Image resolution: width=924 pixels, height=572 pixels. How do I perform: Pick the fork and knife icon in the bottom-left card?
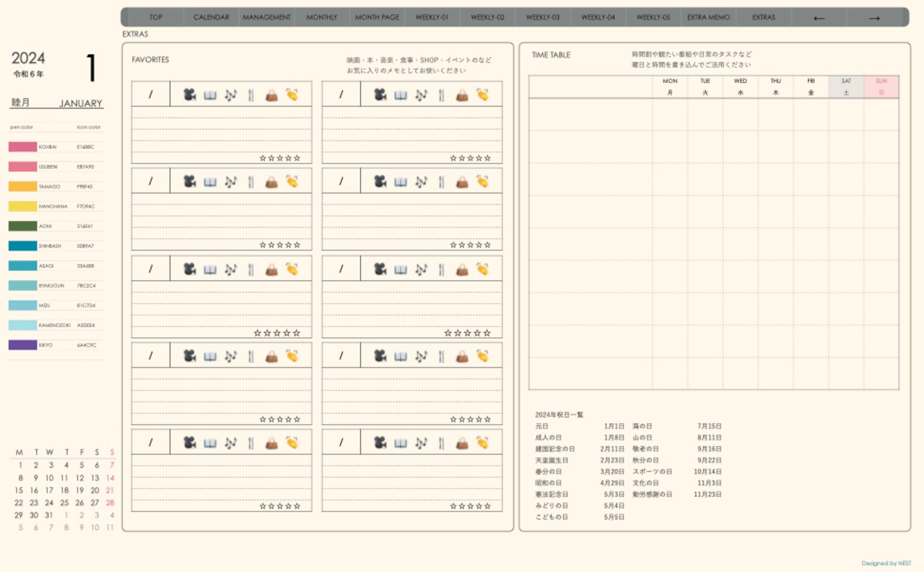(x=250, y=443)
